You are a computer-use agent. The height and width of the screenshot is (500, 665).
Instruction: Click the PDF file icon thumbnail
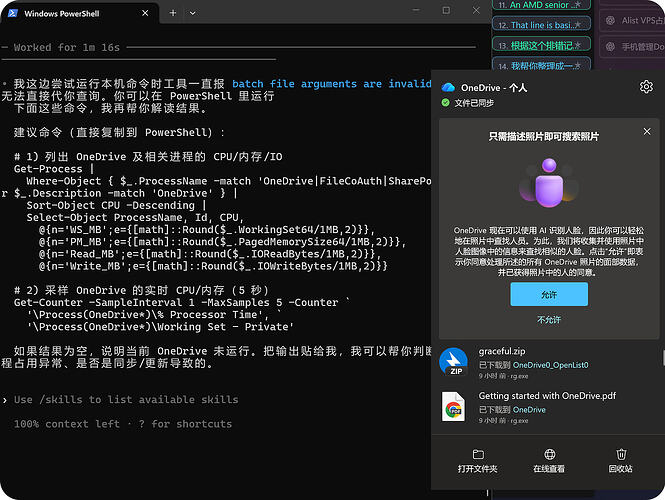(x=453, y=406)
